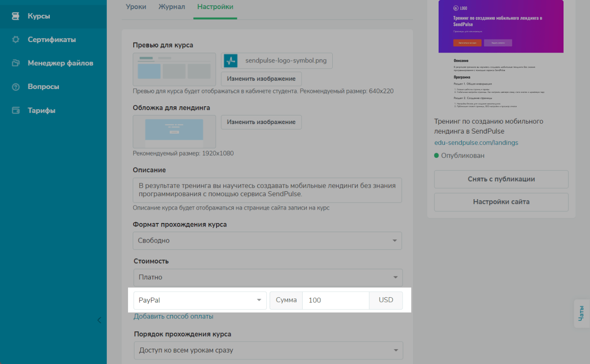Open the Формат прохождения курса dropdown
This screenshot has height=364, width=590.
[x=267, y=240]
